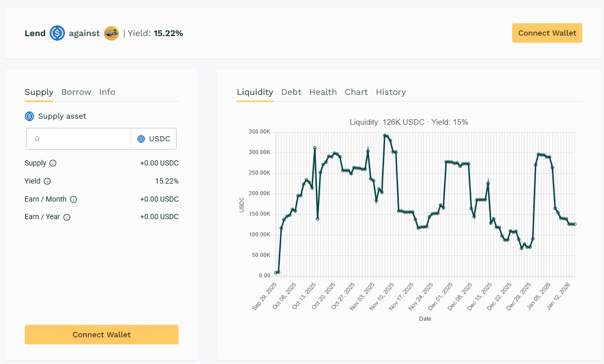Click the Supply info icon
604x364 pixels.
pos(53,163)
